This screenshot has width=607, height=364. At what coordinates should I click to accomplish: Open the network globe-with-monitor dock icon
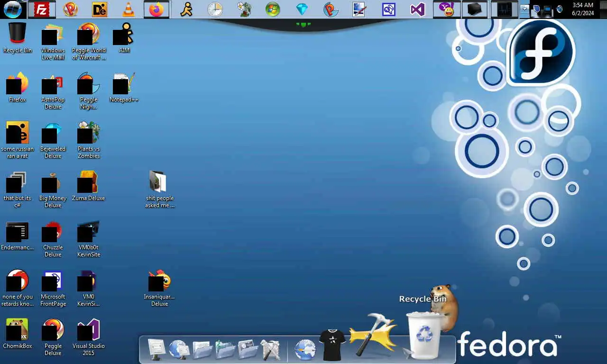[179, 350]
